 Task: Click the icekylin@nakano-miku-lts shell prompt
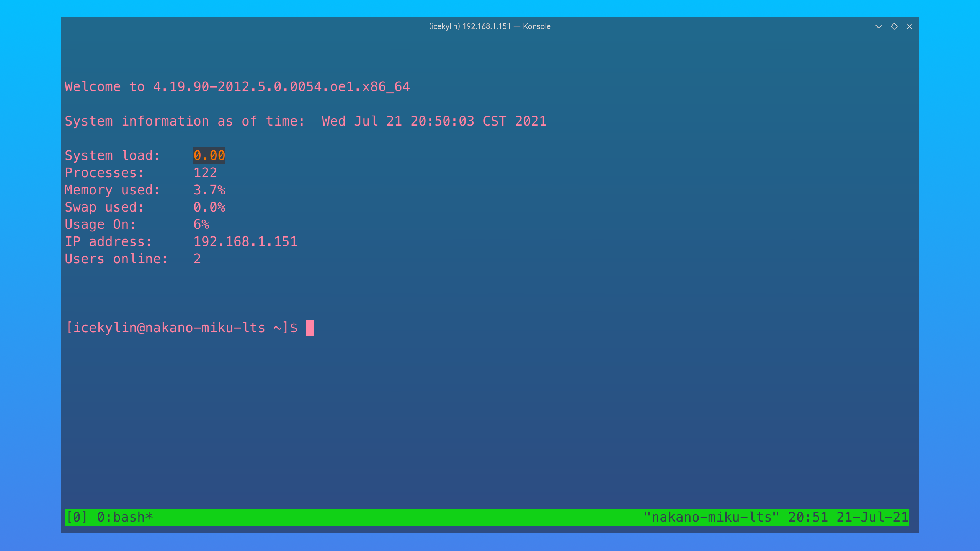(182, 328)
